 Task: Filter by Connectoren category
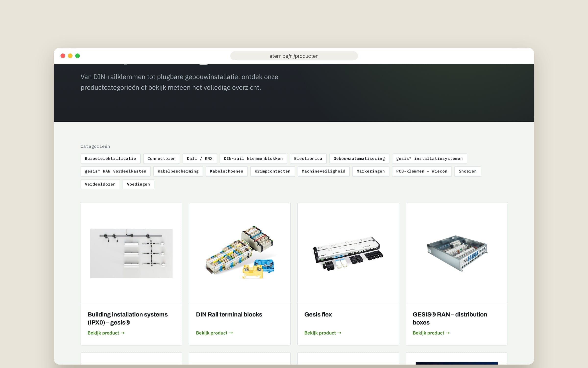(161, 158)
